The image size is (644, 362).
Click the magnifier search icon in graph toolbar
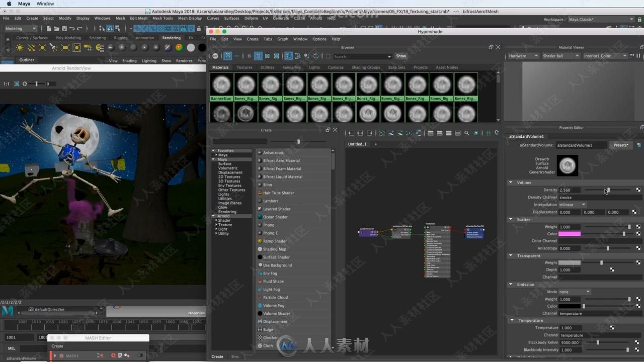click(x=466, y=133)
